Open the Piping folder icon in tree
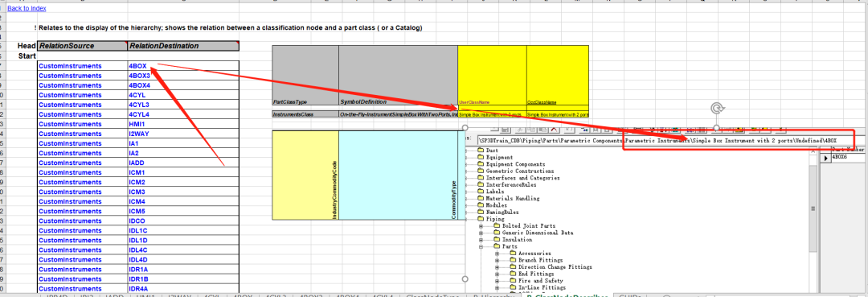 click(x=481, y=219)
